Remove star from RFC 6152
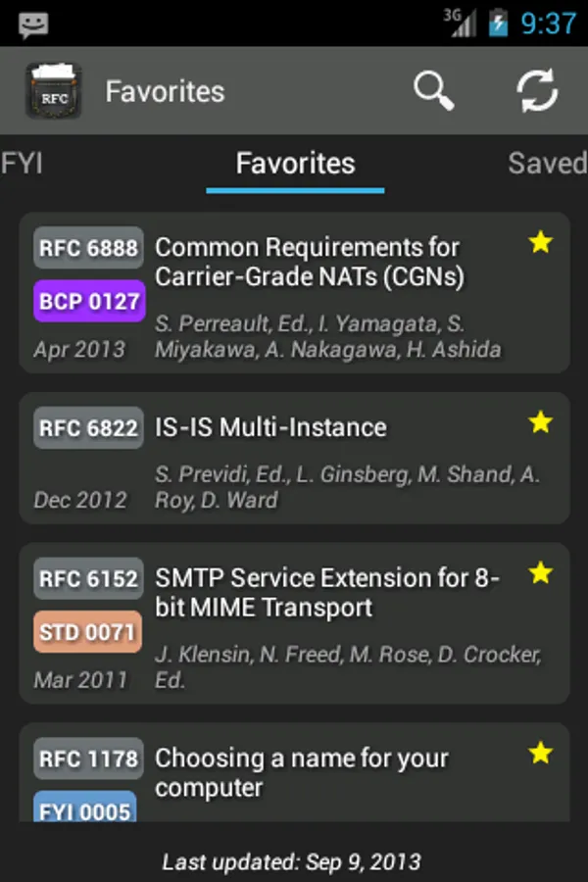588x882 pixels. point(541,573)
